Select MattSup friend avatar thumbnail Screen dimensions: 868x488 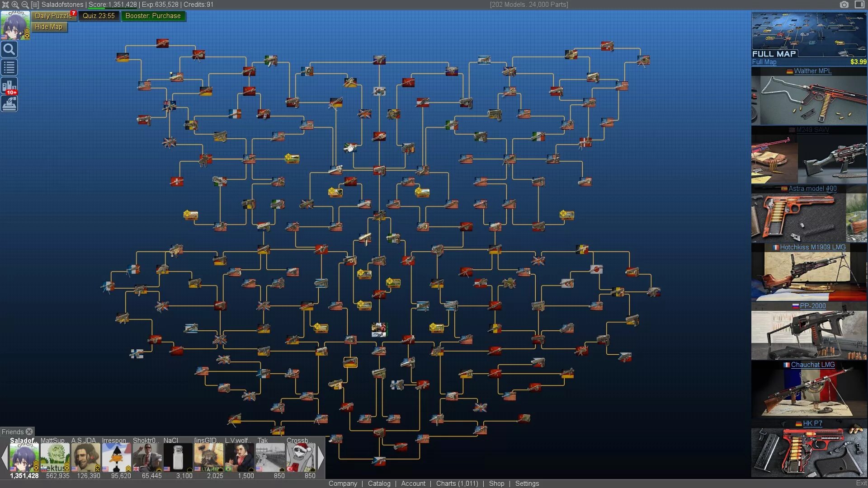[55, 457]
